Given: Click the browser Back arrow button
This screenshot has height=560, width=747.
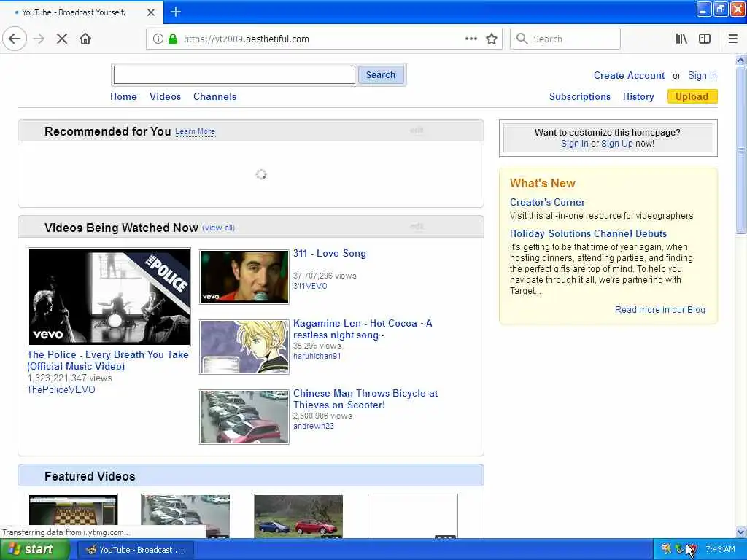Looking at the screenshot, I should point(15,39).
